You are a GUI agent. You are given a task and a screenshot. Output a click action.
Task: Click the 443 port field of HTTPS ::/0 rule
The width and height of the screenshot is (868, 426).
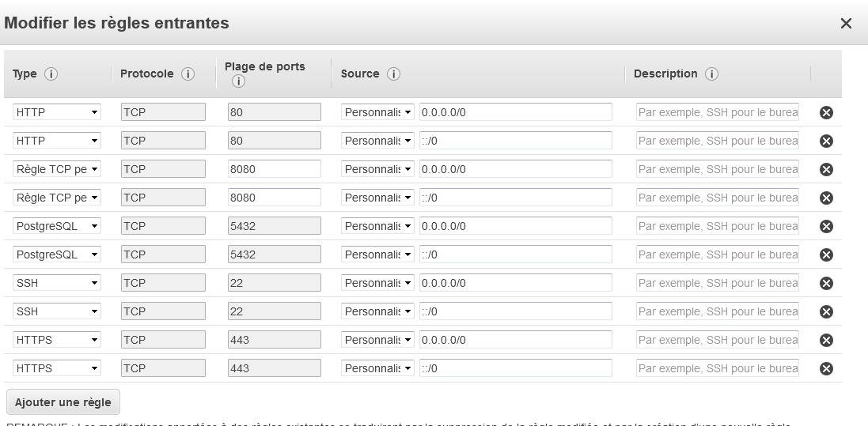(x=274, y=368)
